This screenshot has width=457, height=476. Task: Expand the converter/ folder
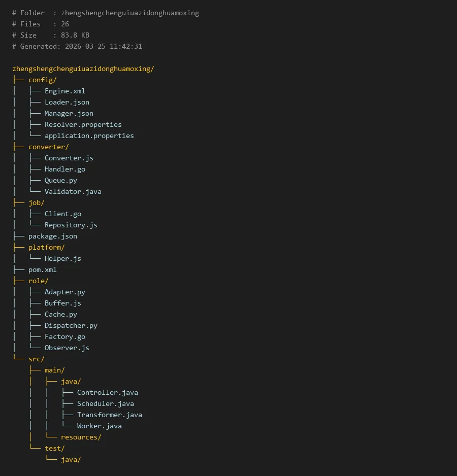point(48,147)
